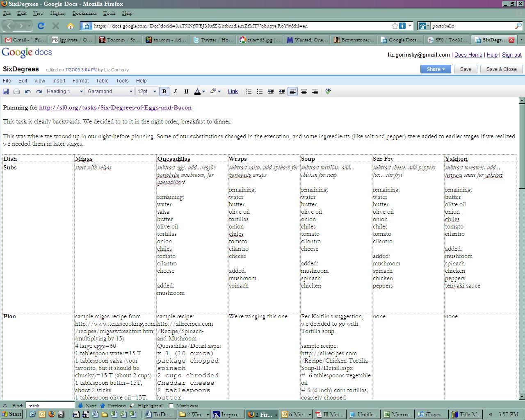The image size is (525, 420).
Task: Open the Heading 1 style dropdown
Action: point(65,91)
